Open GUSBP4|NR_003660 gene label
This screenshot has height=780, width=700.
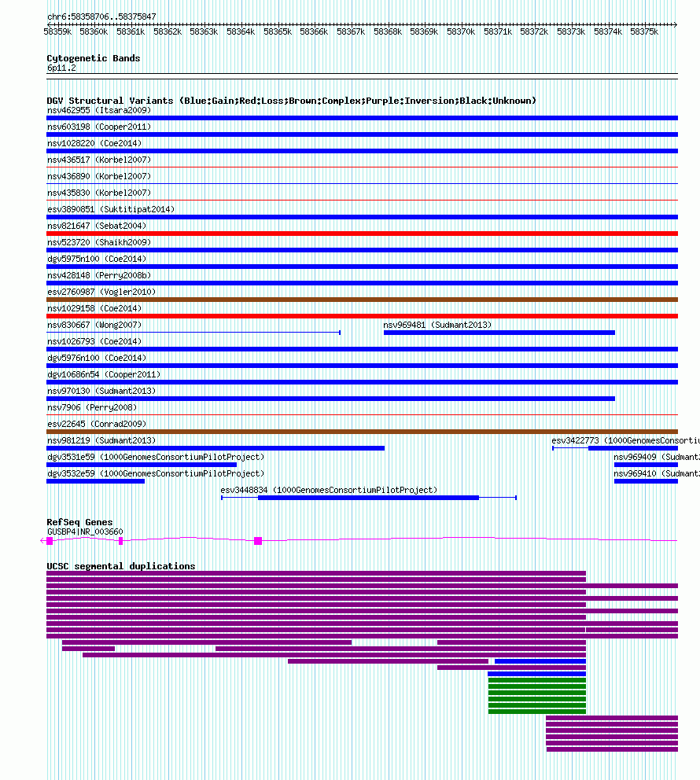coord(85,532)
